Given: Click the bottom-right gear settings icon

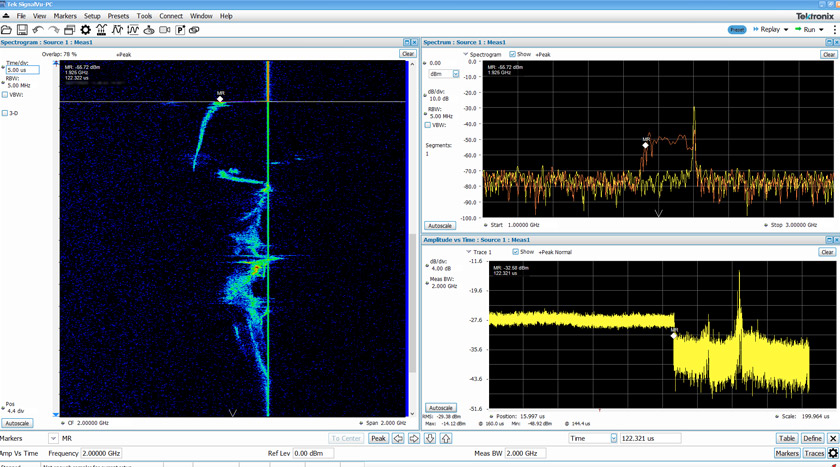Looking at the screenshot, I should 832,453.
